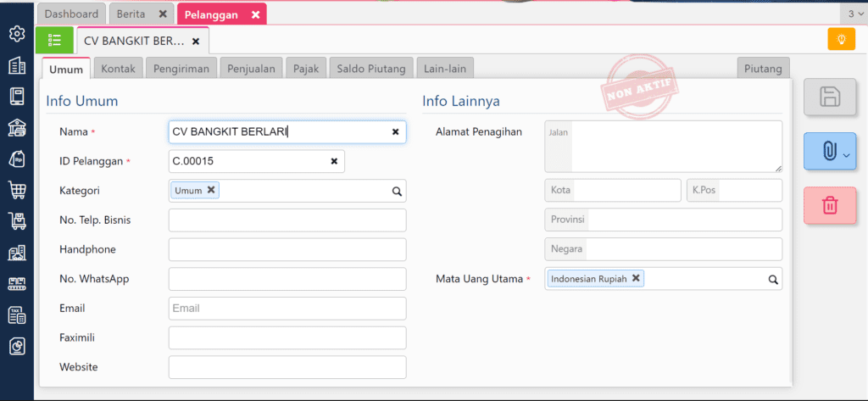This screenshot has height=401, width=868.
Task: Open the tax calculator sidebar icon
Action: [x=17, y=315]
